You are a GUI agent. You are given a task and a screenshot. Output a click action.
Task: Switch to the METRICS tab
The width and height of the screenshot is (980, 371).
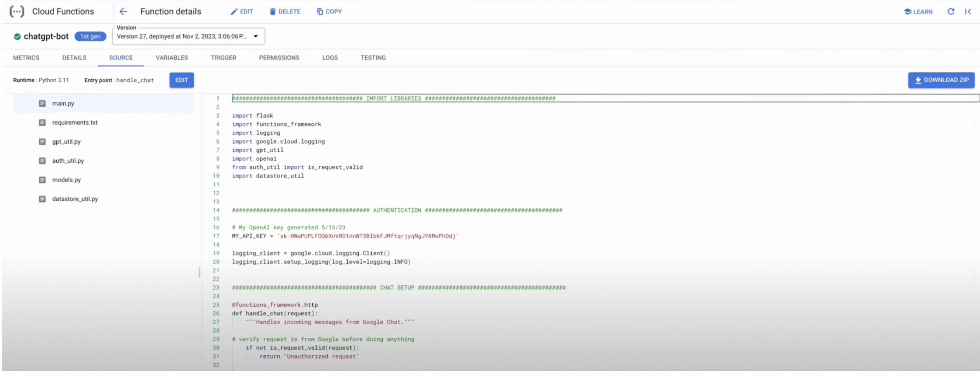point(26,58)
